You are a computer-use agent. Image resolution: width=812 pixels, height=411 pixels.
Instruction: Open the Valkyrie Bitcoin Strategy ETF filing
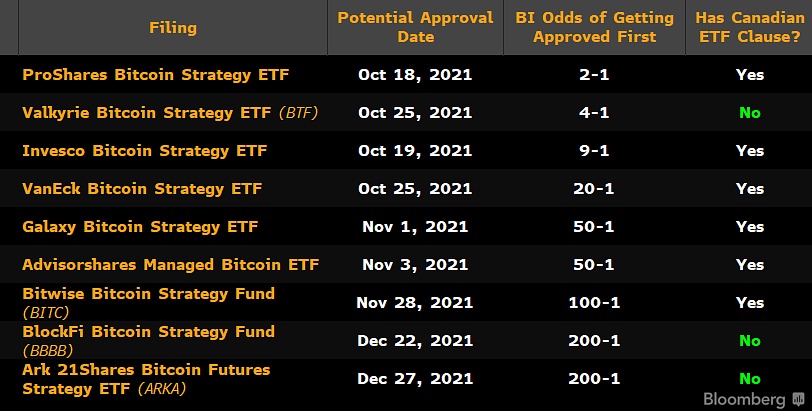click(x=146, y=113)
